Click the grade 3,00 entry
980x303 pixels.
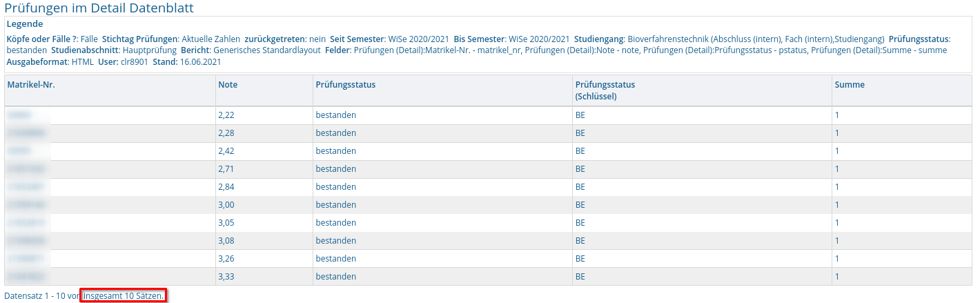click(x=227, y=204)
